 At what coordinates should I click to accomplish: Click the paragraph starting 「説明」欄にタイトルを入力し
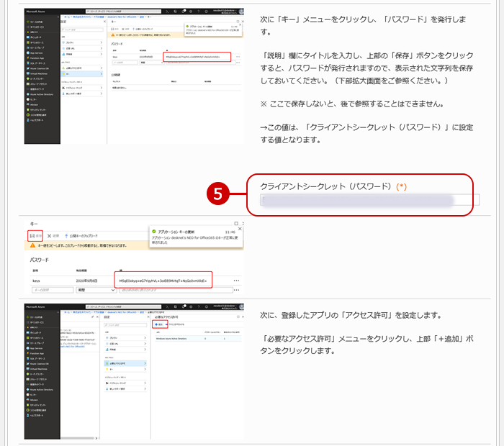pyautogui.click(x=366, y=68)
